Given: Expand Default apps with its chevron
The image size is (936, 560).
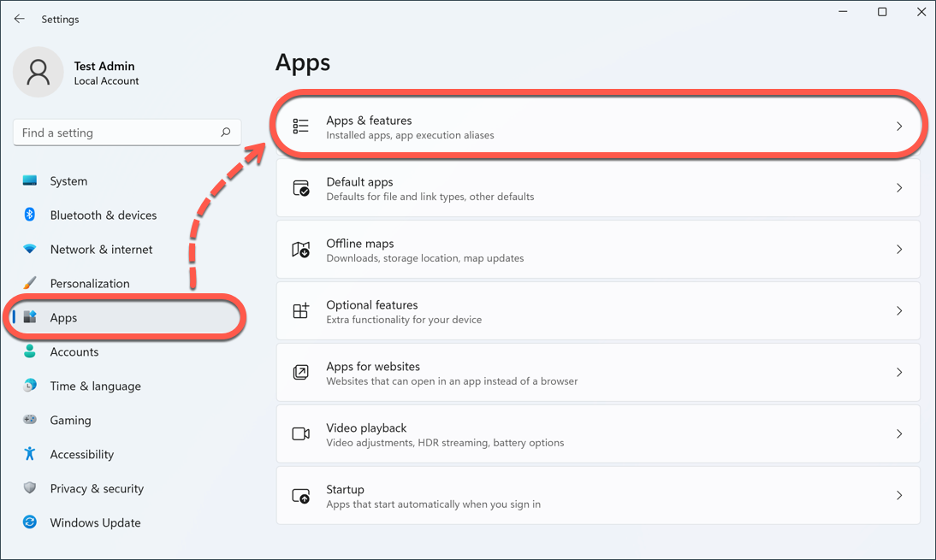Looking at the screenshot, I should pyautogui.click(x=899, y=188).
